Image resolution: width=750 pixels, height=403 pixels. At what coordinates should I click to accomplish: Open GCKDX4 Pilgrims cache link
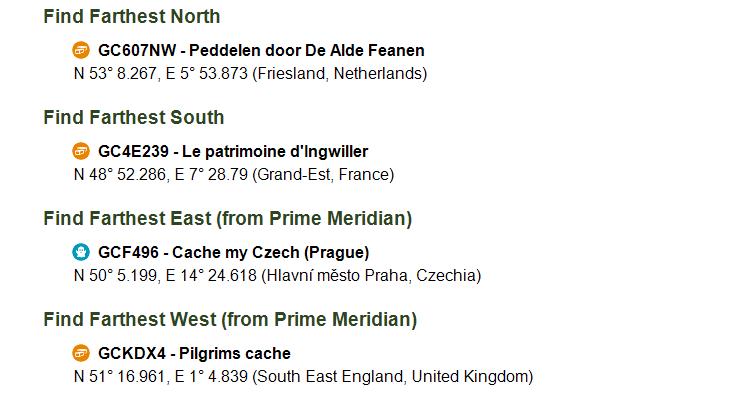point(194,353)
